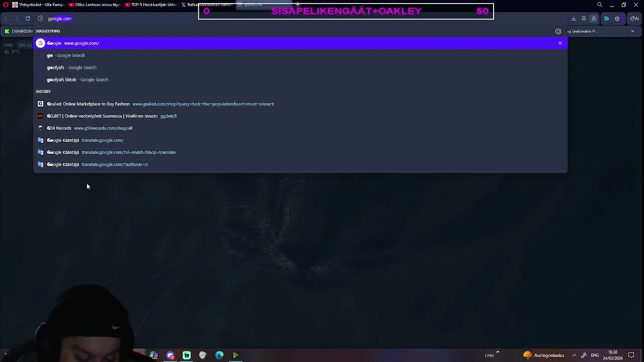Open the green arrow app in the taskbar
644x362 pixels.
pyautogui.click(x=235, y=355)
